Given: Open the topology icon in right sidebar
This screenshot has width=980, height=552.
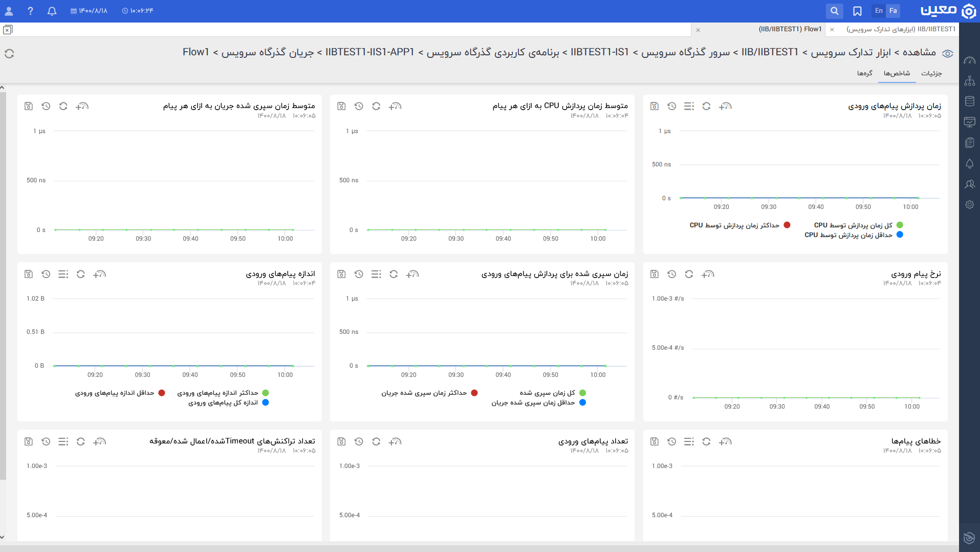Looking at the screenshot, I should pos(969,81).
